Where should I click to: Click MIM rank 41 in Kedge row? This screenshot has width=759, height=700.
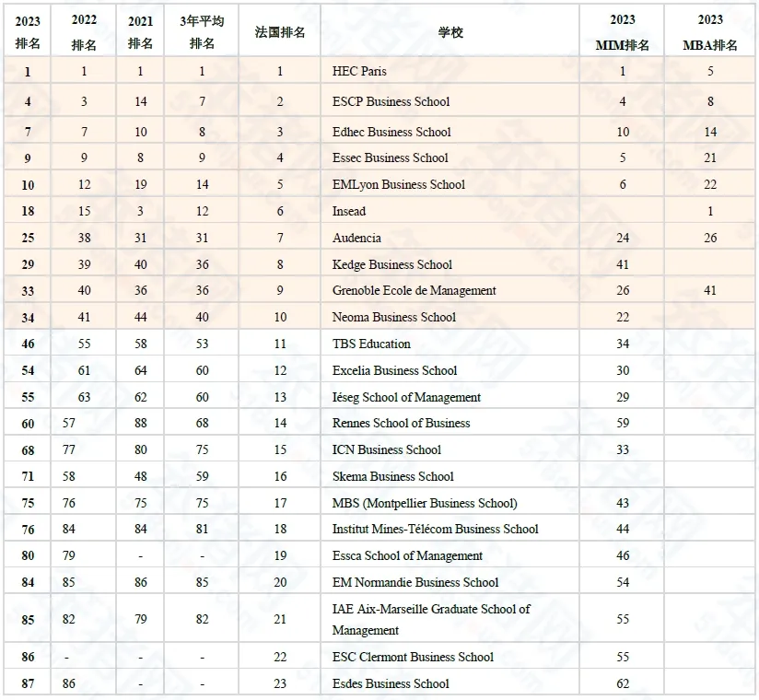point(623,264)
